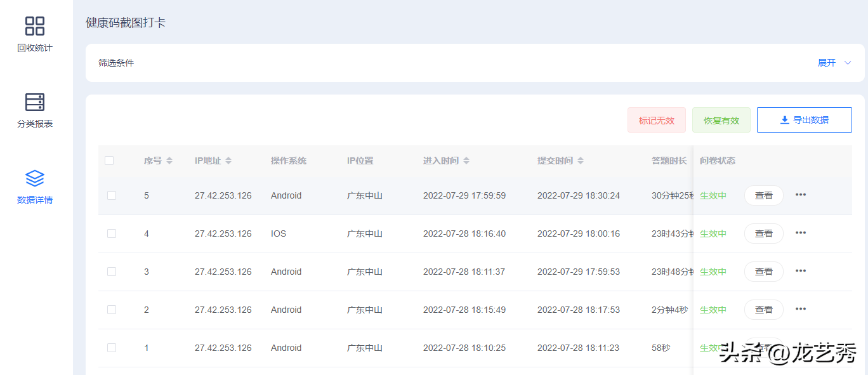Check the box for row 3

tap(112, 272)
